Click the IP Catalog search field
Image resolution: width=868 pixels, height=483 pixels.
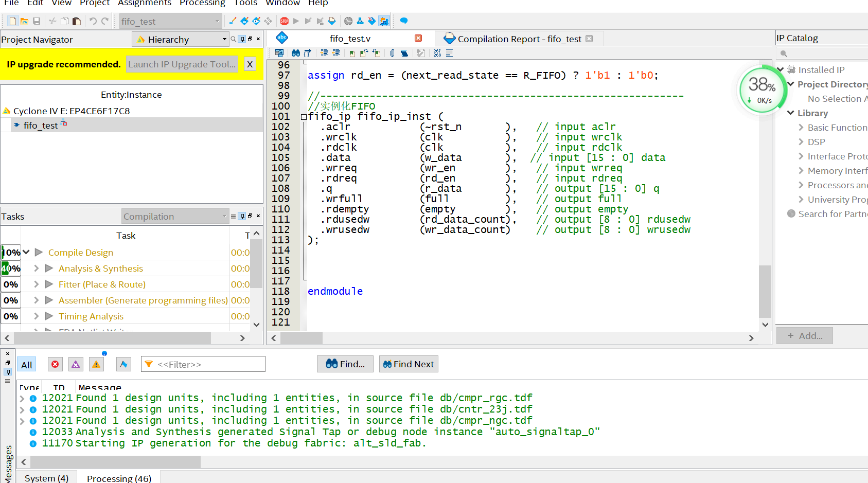click(822, 53)
